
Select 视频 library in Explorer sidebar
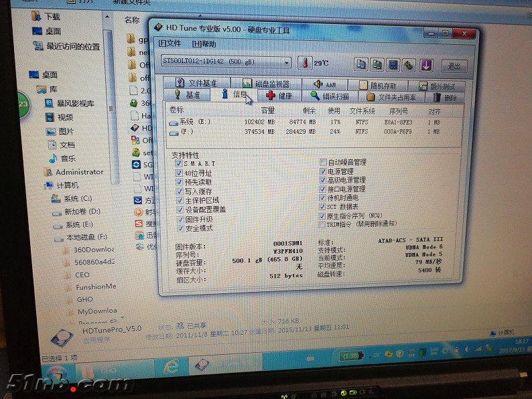59,117
